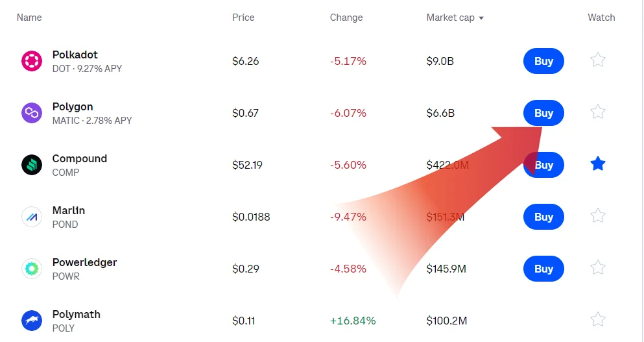Viewport: 644px width, 342px height.
Task: Star Polygon for the watchlist
Action: tap(598, 112)
